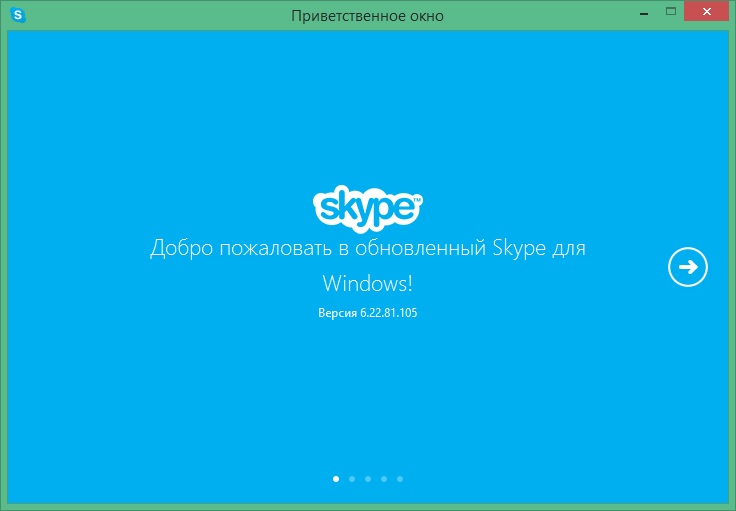Screen dimensions: 736x511
Task: Maximize the welcome window
Action: [x=671, y=12]
